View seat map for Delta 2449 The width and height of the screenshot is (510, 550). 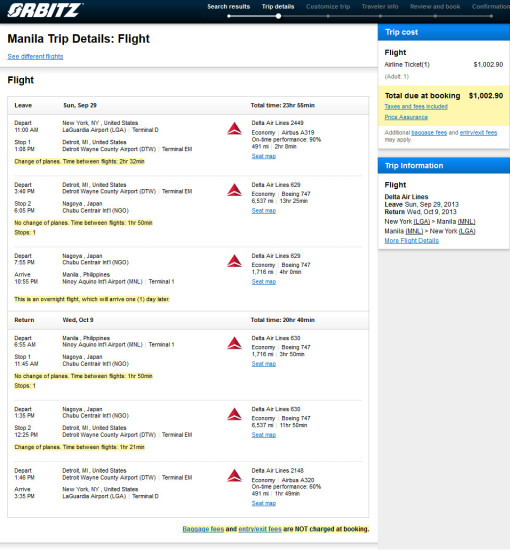click(x=264, y=156)
